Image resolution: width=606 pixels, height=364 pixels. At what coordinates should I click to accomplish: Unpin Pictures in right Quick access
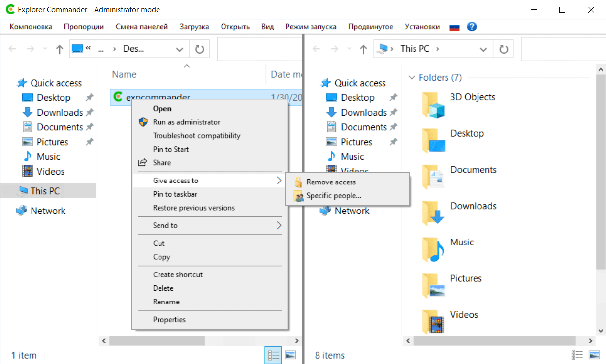[393, 142]
